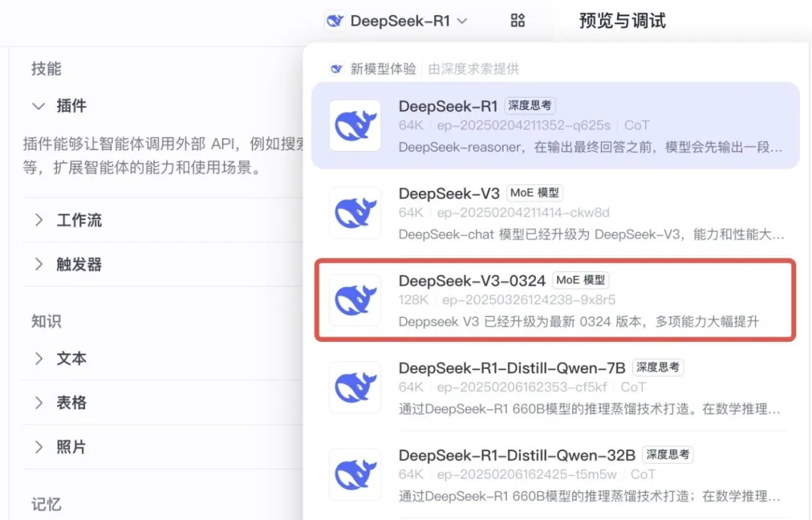Click the whale icon of Distill-Qwen-32B row
Image resolution: width=812 pixels, height=520 pixels.
click(355, 474)
